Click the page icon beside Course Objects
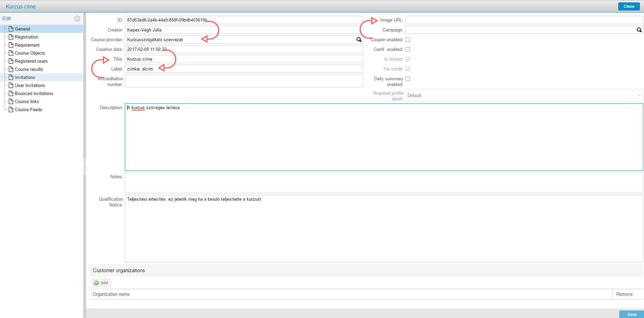Screen dimensions: 644x318 (x=11, y=53)
